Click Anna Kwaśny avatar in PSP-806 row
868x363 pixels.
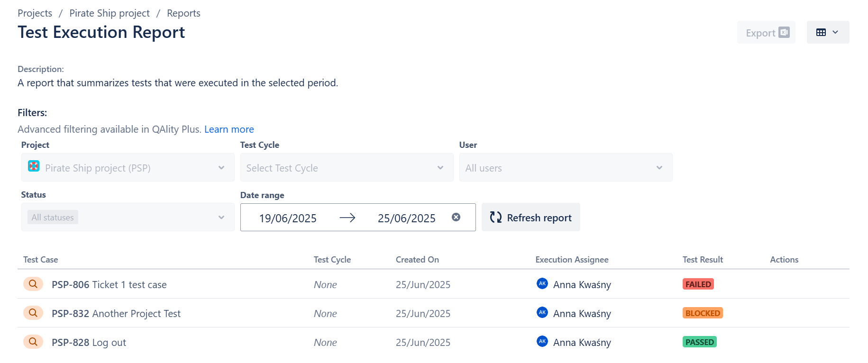pyautogui.click(x=542, y=283)
